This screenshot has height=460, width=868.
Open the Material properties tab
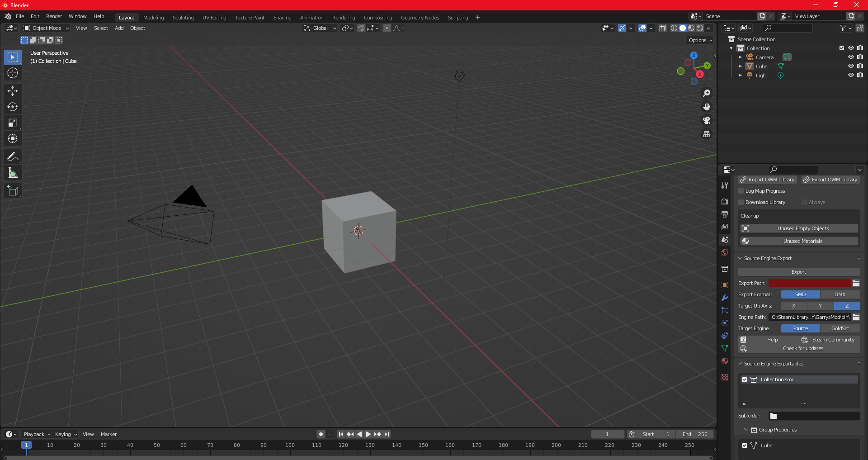[x=725, y=361]
